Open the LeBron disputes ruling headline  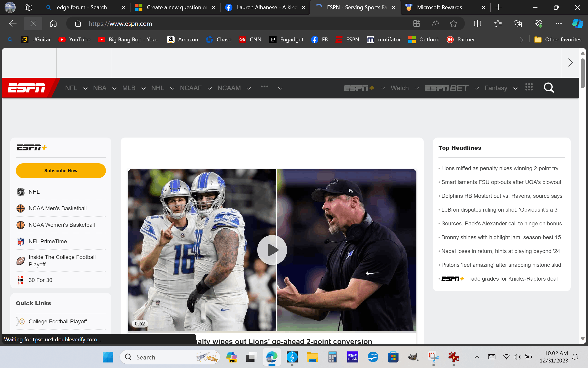coord(500,210)
